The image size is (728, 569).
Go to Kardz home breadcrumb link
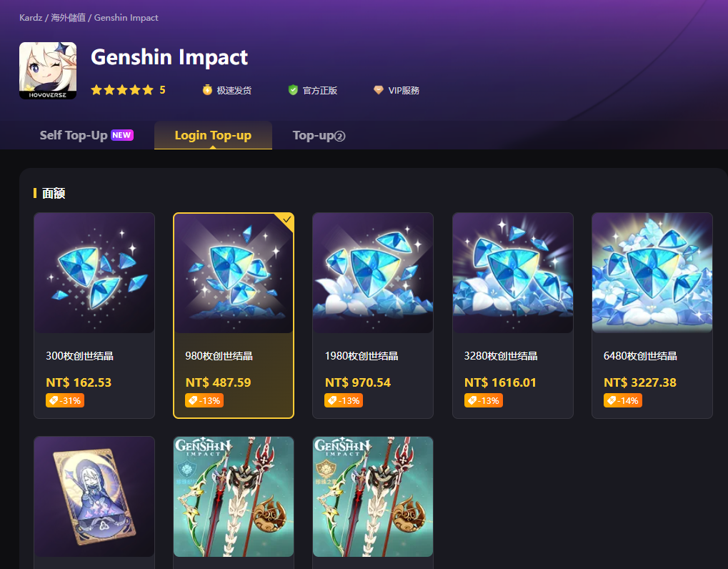31,18
